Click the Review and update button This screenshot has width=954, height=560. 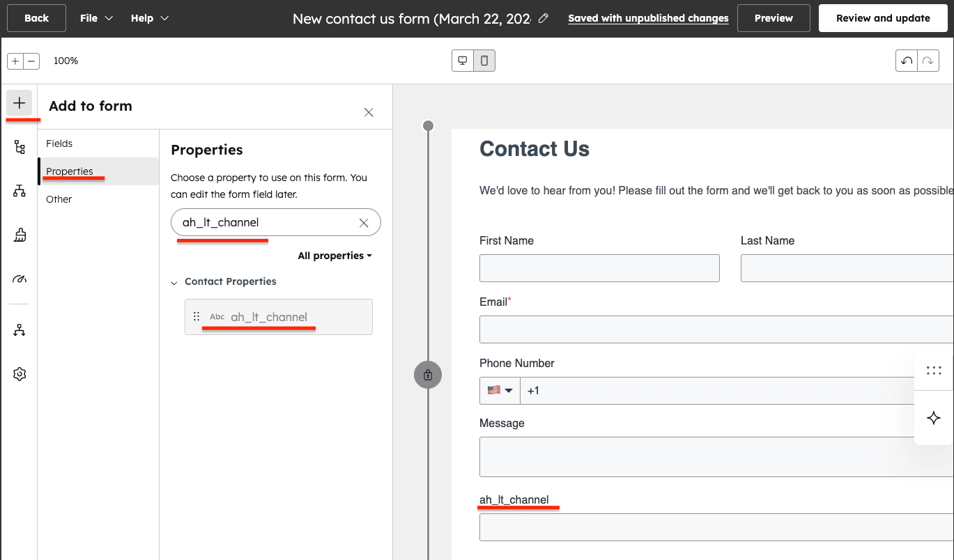tap(883, 18)
